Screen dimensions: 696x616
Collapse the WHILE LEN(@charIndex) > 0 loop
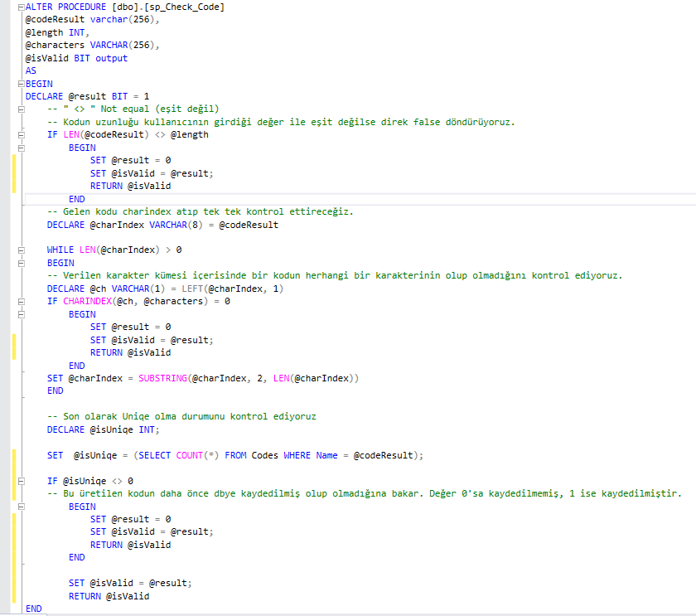tap(21, 250)
